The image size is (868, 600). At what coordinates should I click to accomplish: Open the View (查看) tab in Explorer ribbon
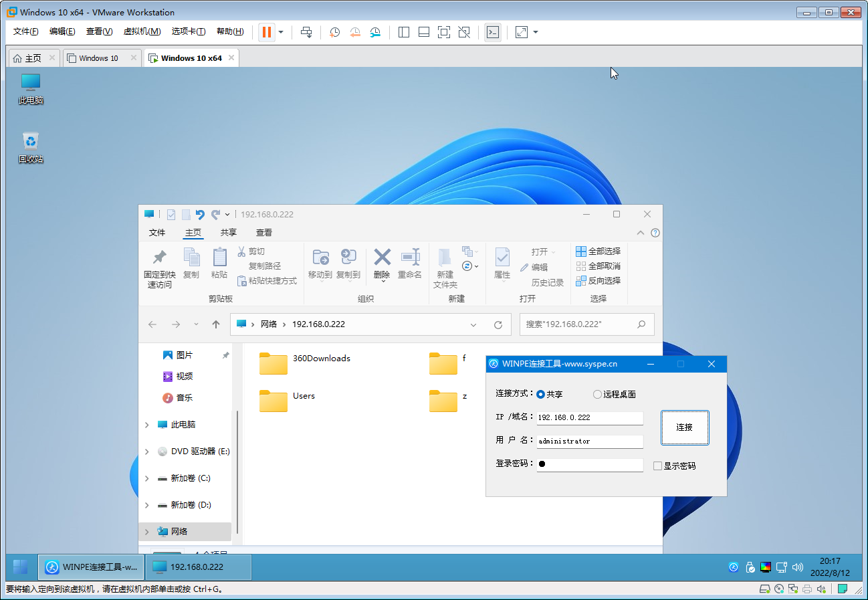[264, 233]
